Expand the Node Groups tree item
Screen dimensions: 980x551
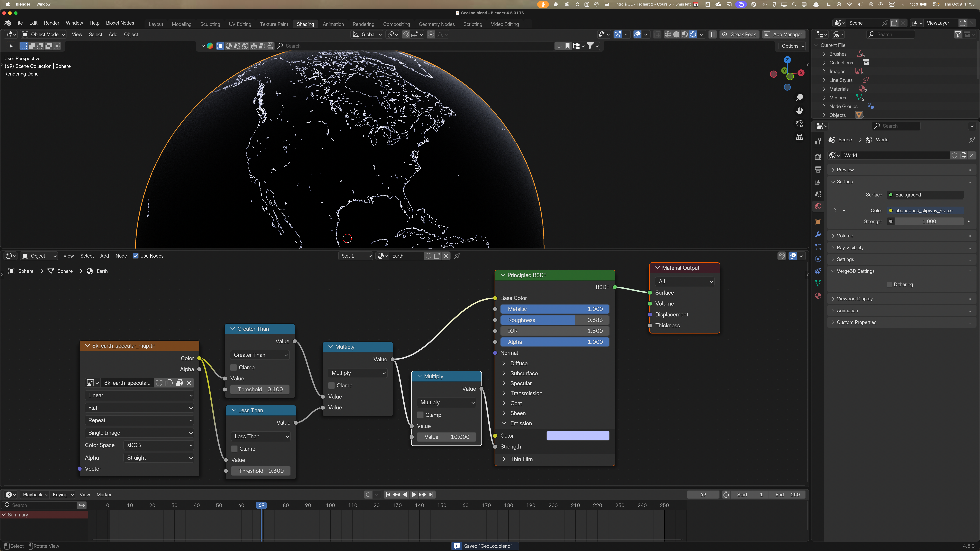click(843, 106)
